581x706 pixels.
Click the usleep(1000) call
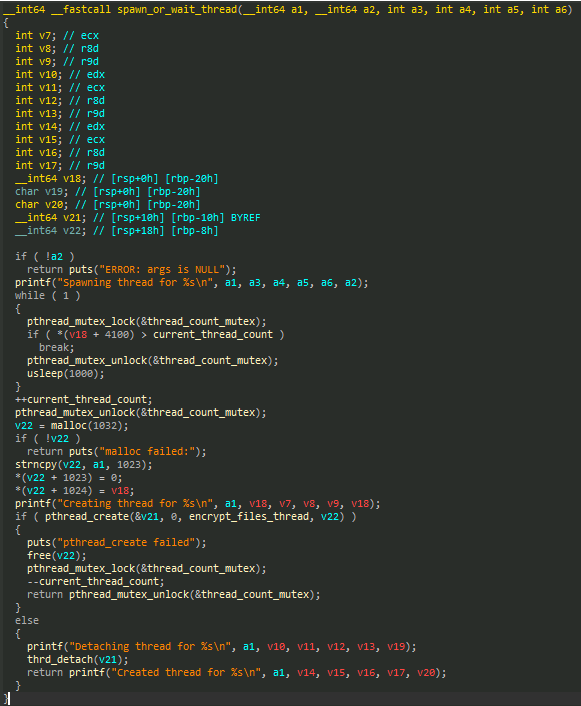click(x=65, y=374)
